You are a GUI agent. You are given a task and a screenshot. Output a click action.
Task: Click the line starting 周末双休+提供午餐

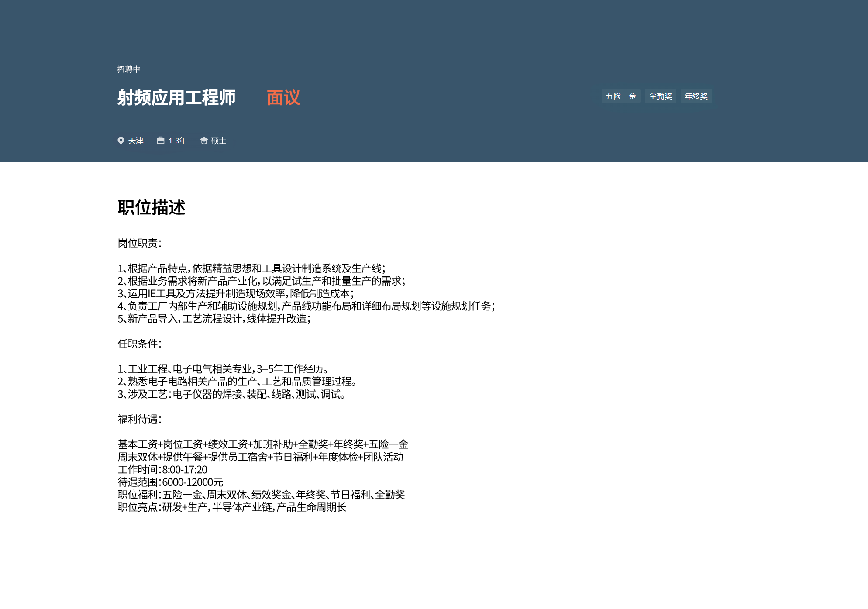261,458
